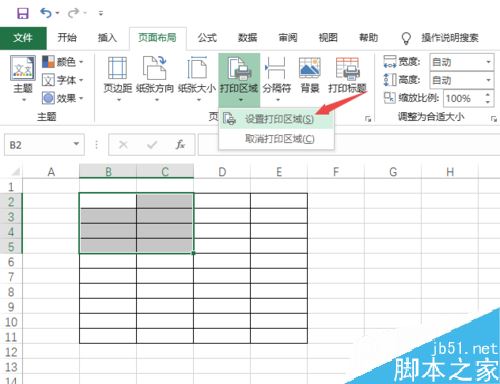Select column D header

tap(222, 172)
